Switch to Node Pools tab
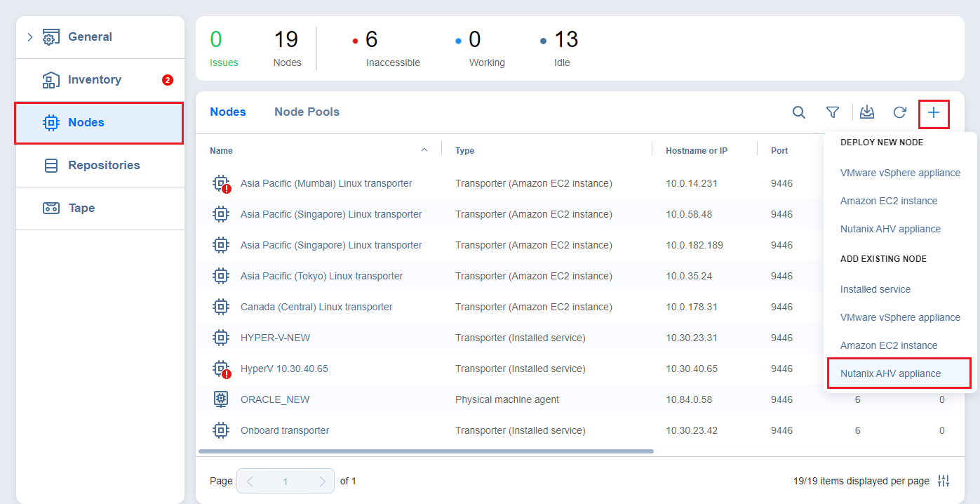 pos(307,112)
